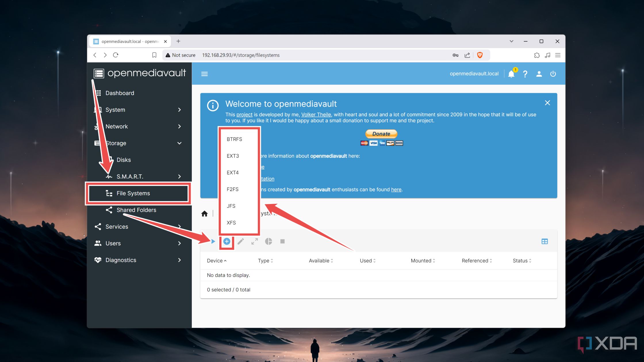
Task: Click the grid/table view toggle icon
Action: [545, 241]
